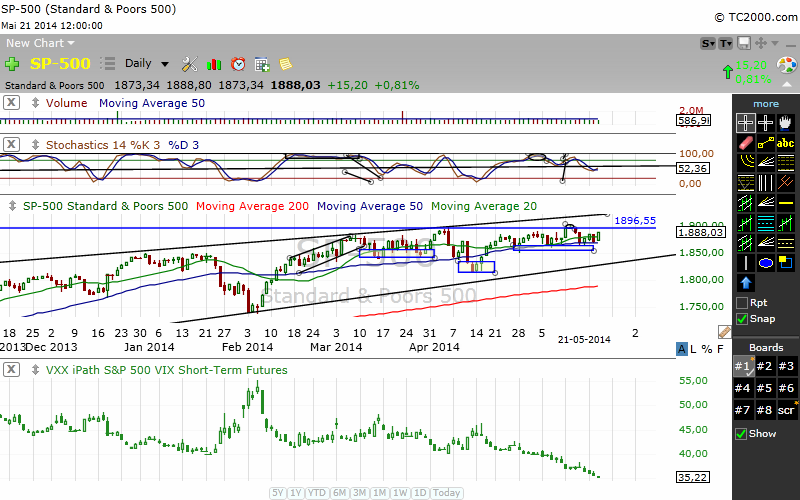Click the Today range button

pos(446,493)
